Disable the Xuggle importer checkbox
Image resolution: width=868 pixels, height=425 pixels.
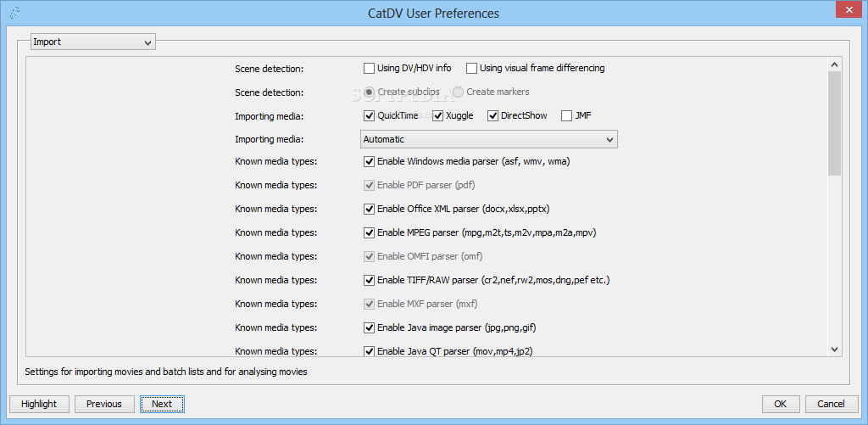pos(437,115)
